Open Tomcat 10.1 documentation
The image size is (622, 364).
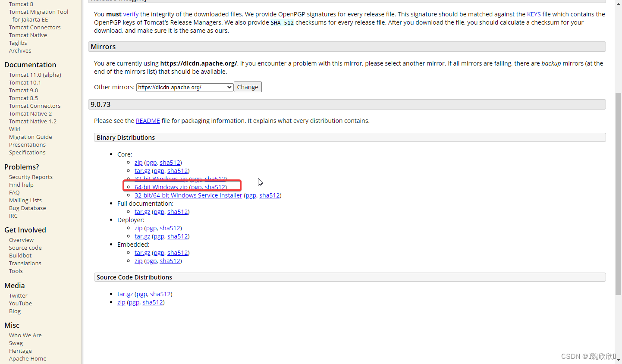(x=25, y=82)
